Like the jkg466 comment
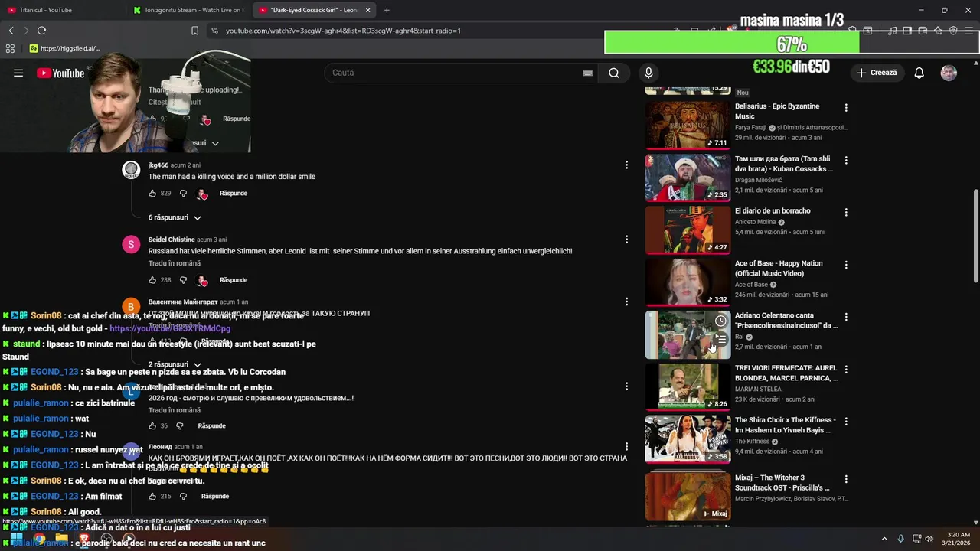This screenshot has width=980, height=551. click(152, 194)
